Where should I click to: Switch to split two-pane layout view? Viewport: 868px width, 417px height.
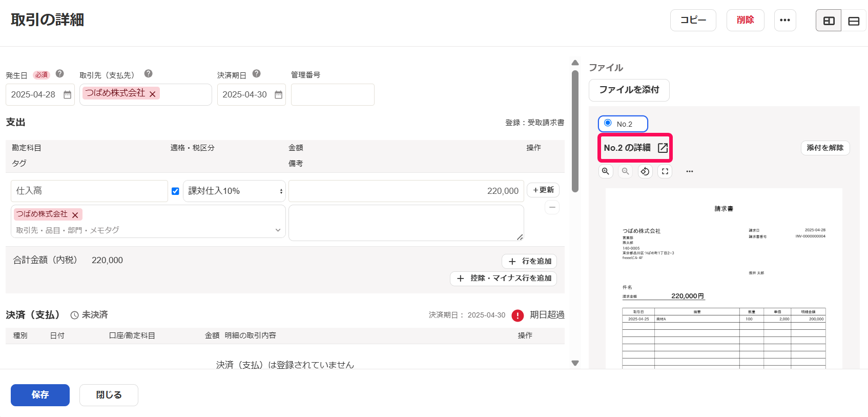coord(829,21)
